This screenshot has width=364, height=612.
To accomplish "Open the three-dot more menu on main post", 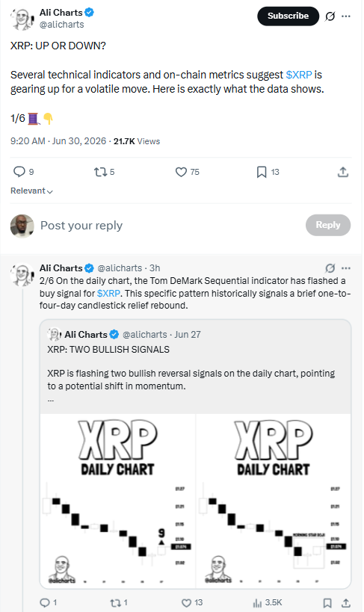I will click(345, 16).
